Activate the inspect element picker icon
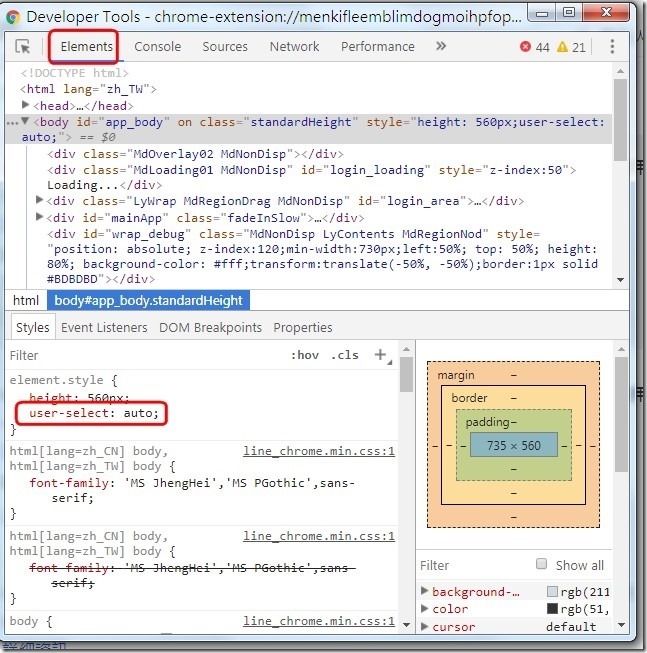The image size is (647, 653). coord(22,46)
